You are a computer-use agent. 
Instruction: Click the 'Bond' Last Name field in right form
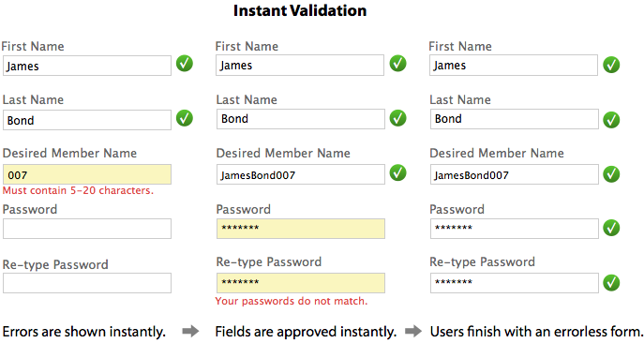(515, 119)
